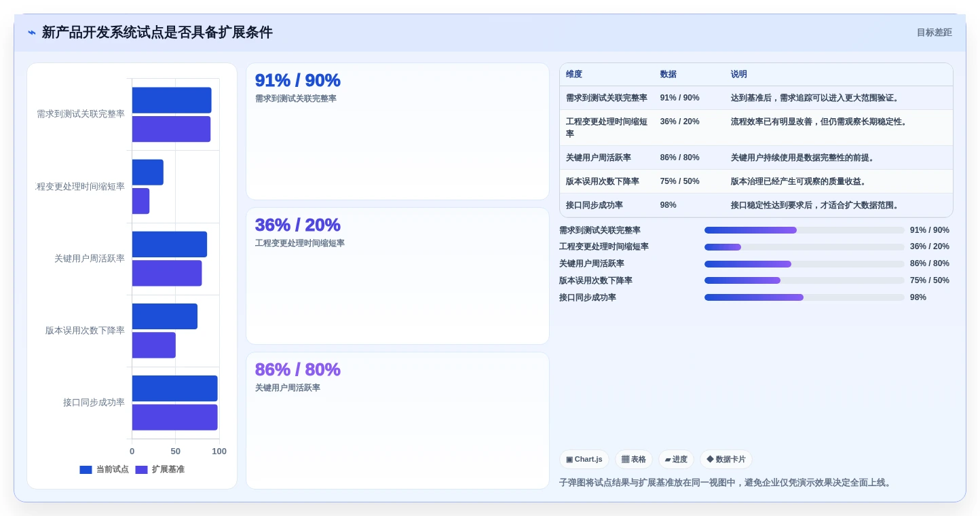Viewport: 980px width, 516px height.
Task: Click the 目标差距 label in header
Action: coord(934,33)
